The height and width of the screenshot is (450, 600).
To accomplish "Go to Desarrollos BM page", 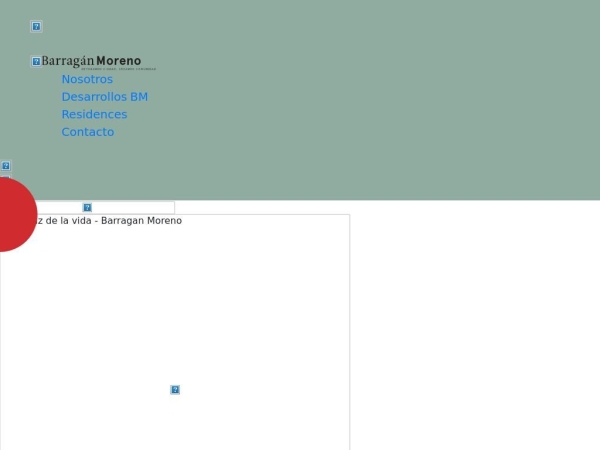I will pos(105,97).
